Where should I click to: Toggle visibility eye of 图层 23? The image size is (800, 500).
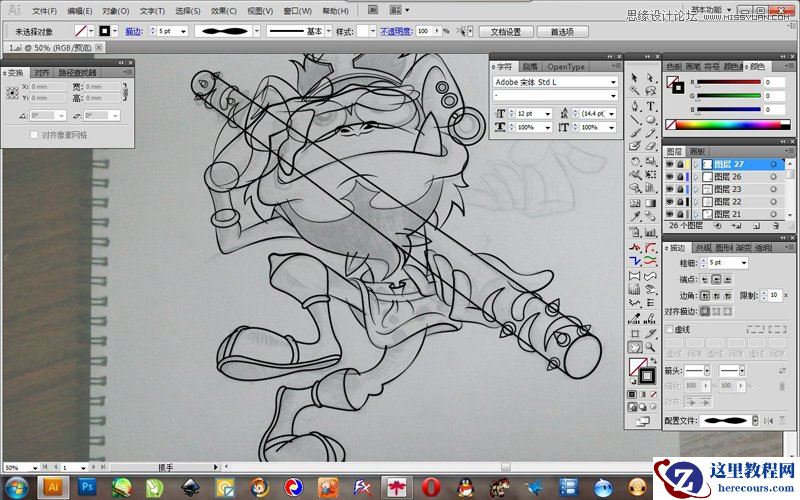[x=670, y=189]
